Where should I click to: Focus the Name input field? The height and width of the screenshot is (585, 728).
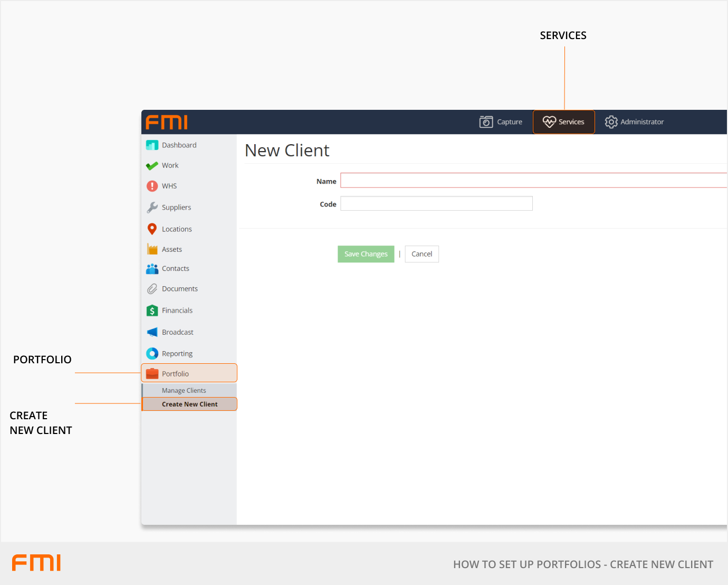click(533, 181)
